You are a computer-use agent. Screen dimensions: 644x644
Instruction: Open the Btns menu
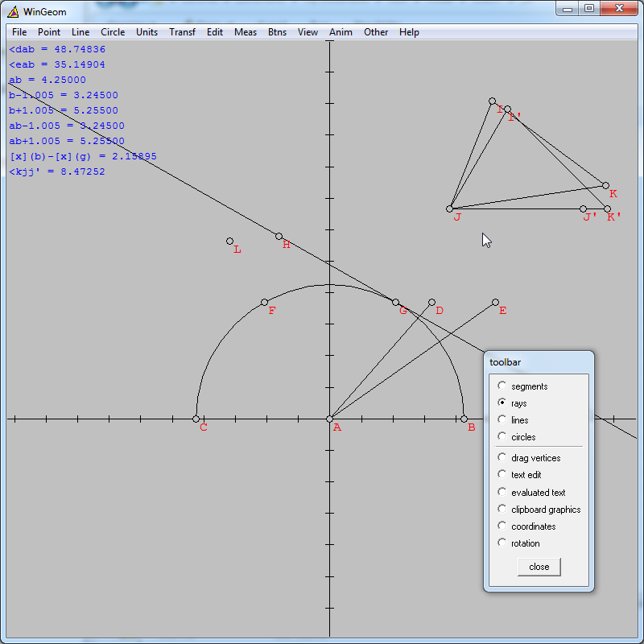coord(277,32)
